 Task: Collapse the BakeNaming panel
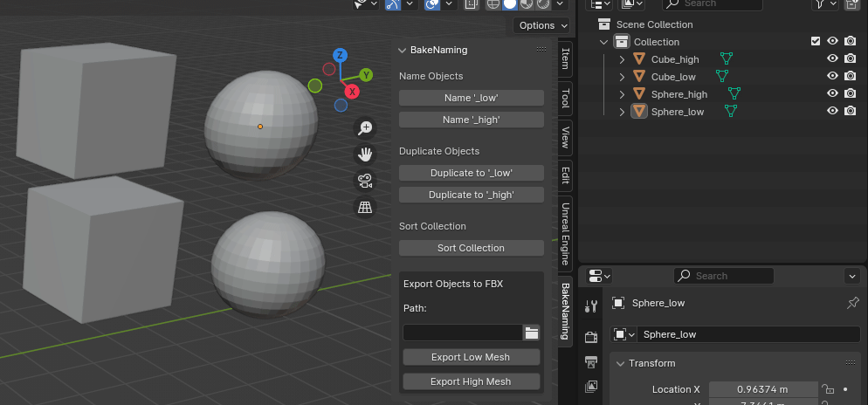click(x=403, y=51)
